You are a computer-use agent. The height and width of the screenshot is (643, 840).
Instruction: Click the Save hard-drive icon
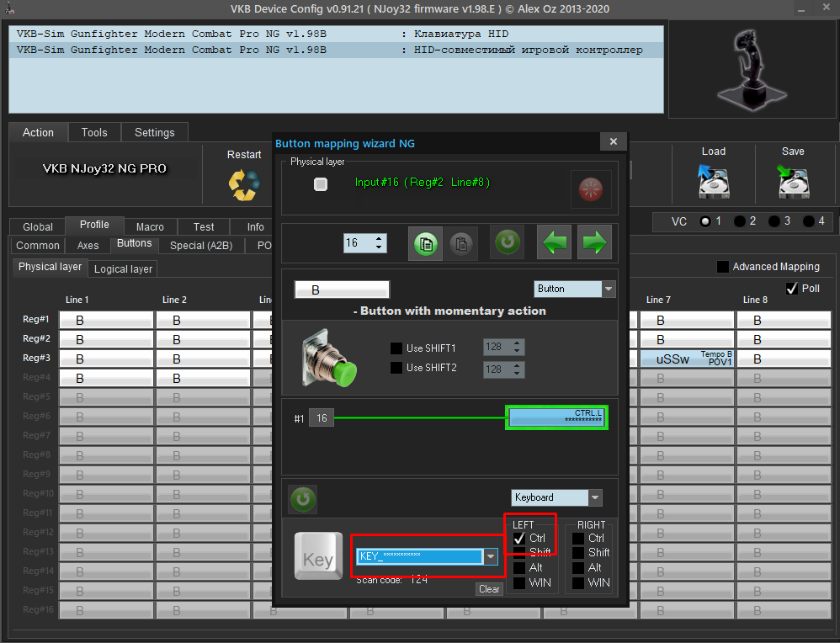coord(793,182)
